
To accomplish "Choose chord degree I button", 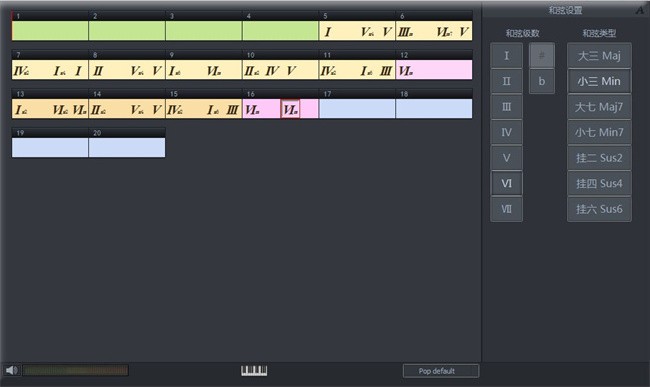I will click(x=507, y=56).
